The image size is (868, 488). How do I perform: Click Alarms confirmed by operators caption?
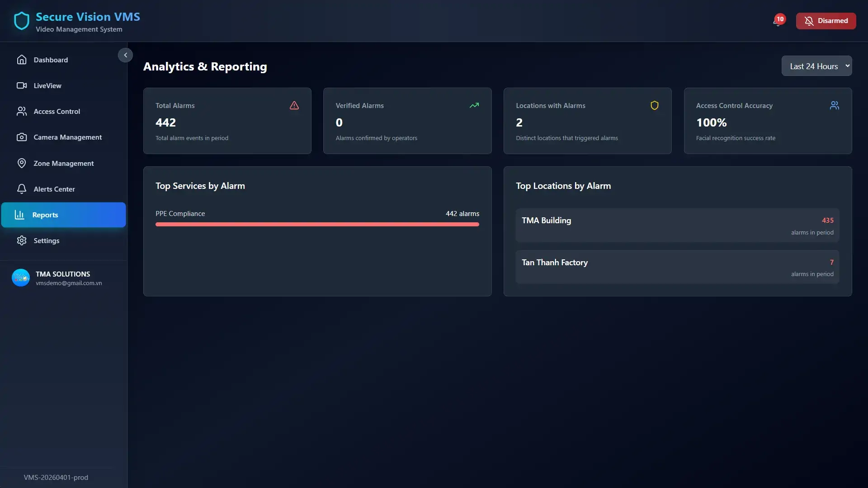(x=376, y=138)
